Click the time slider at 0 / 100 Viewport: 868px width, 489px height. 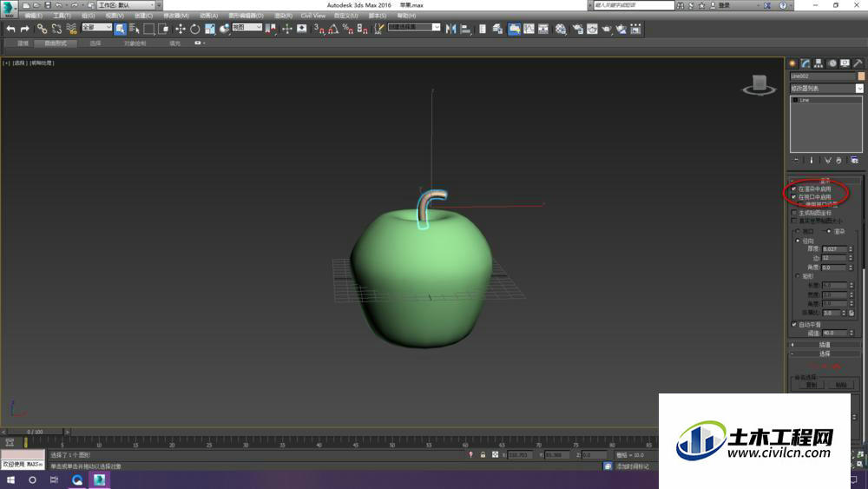[35, 432]
